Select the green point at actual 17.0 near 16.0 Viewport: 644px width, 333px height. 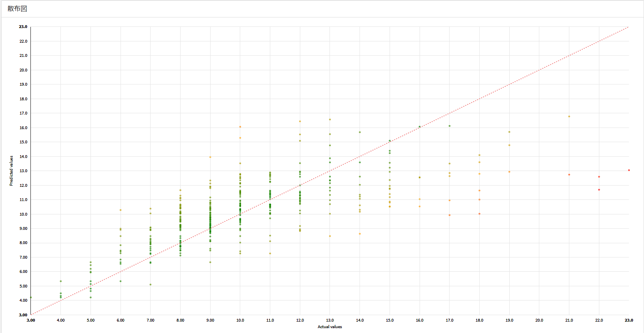pos(450,126)
